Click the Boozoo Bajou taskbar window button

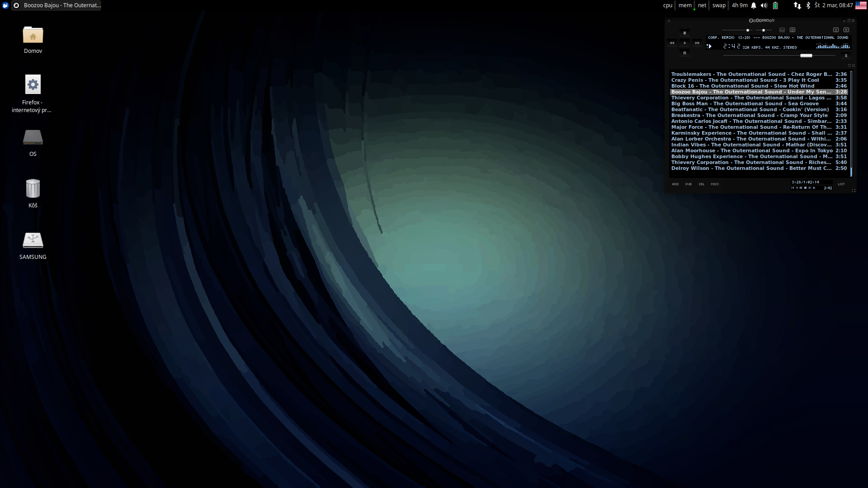tap(57, 5)
